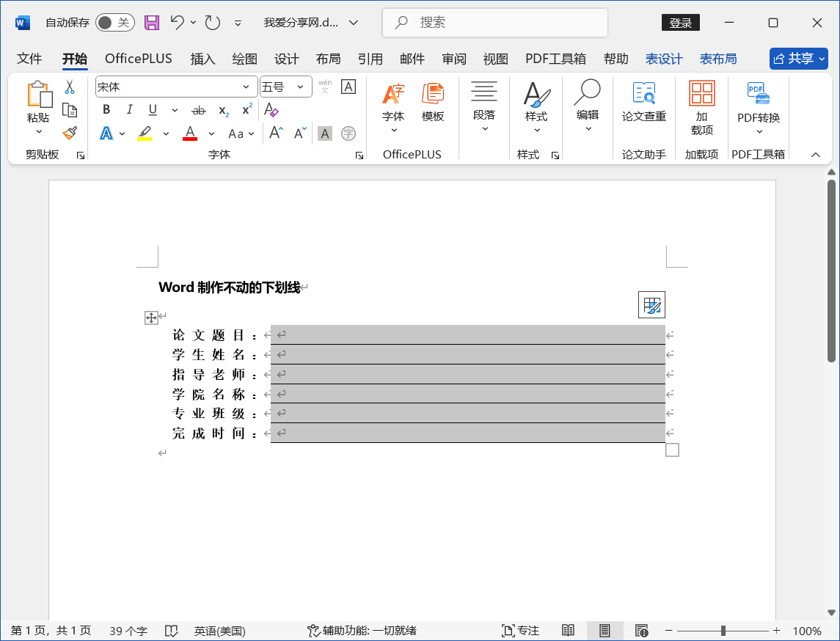Click in the 搜索 search box
The image size is (840, 641).
(x=495, y=23)
